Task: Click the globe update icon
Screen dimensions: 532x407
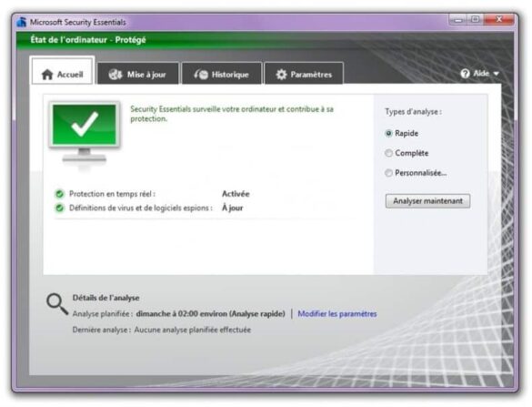Action: 115,75
